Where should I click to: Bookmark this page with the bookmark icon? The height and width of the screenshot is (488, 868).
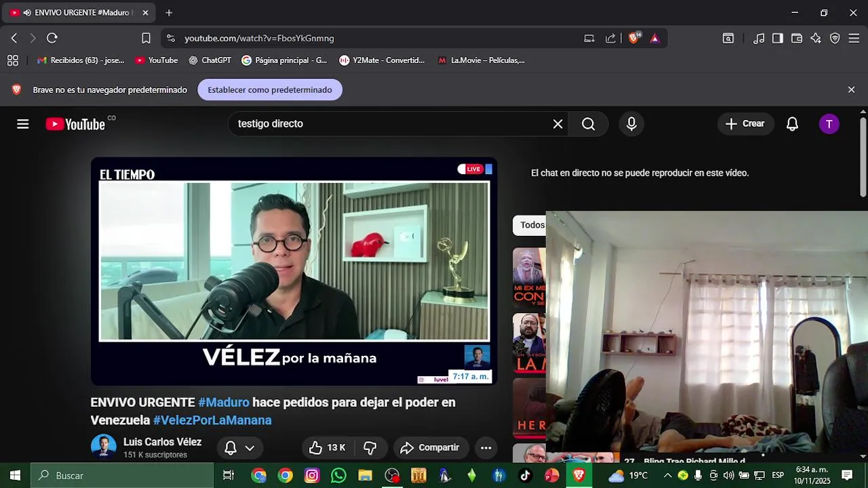(146, 39)
